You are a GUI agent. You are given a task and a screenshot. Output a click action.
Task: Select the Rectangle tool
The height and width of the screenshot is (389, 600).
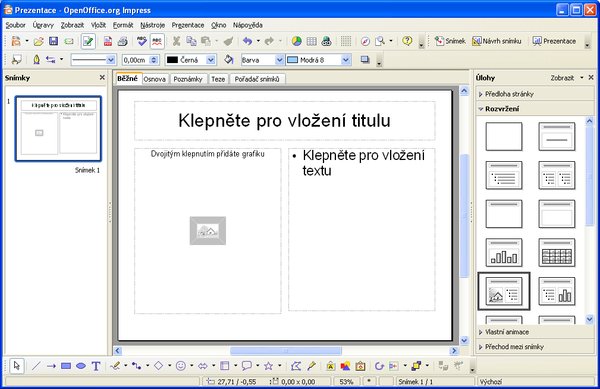point(66,366)
